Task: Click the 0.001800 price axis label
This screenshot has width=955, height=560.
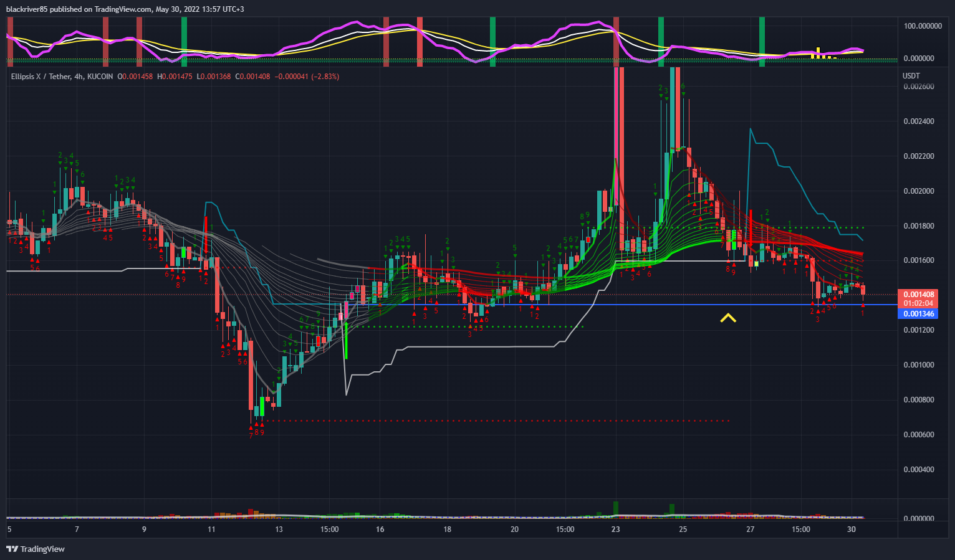Action: (919, 226)
